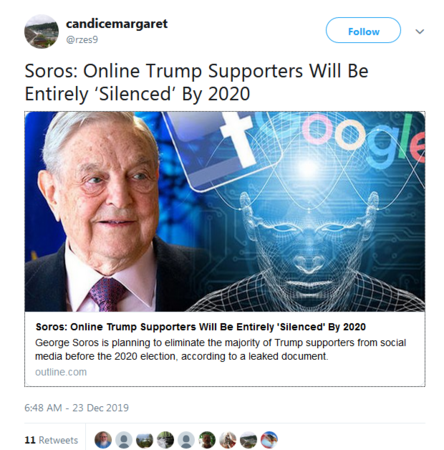444x450 pixels.
Task: Open the third retweeter's avatar
Action: click(x=144, y=440)
